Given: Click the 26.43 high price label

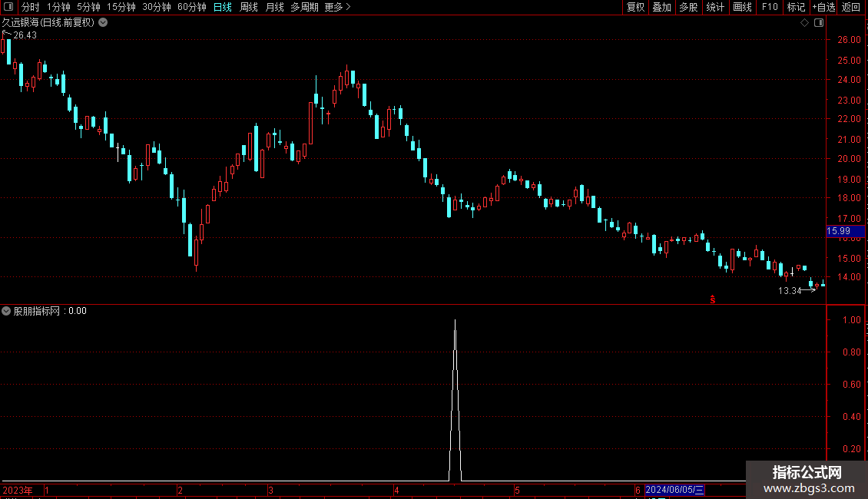Looking at the screenshot, I should [25, 35].
